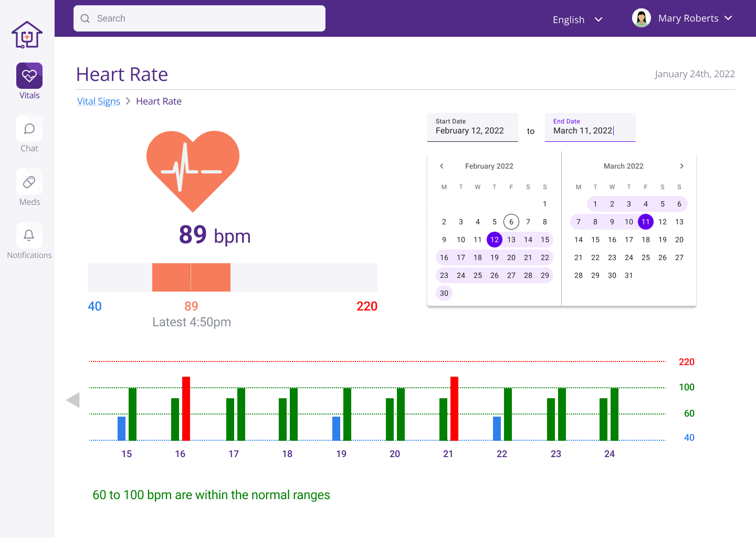The image size is (756, 538).
Task: Open the Notifications bell
Action: pyautogui.click(x=29, y=235)
